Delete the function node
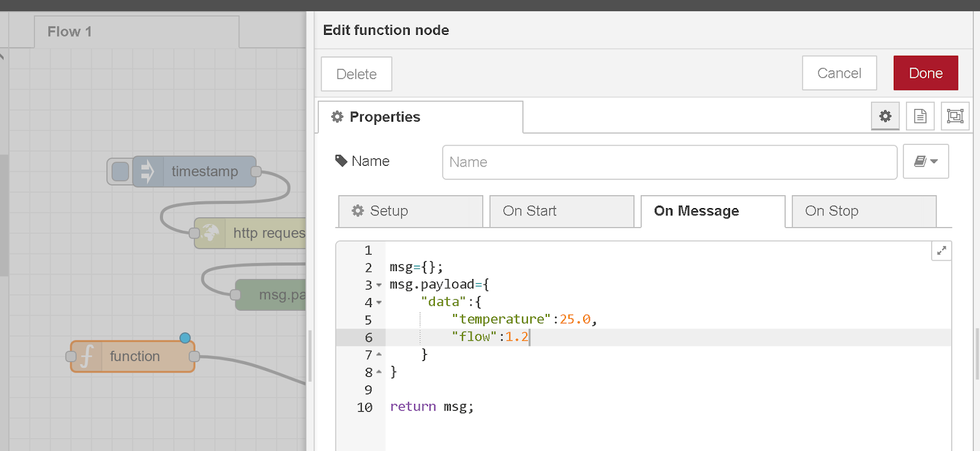Screen dimensions: 980x451 click(356, 74)
